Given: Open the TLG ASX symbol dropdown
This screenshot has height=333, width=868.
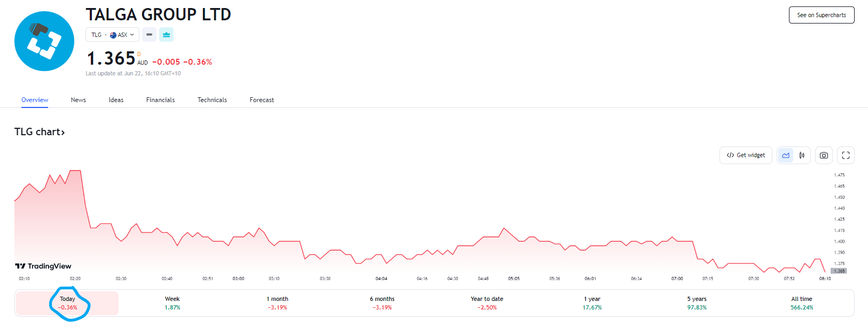Looking at the screenshot, I should click(x=112, y=35).
